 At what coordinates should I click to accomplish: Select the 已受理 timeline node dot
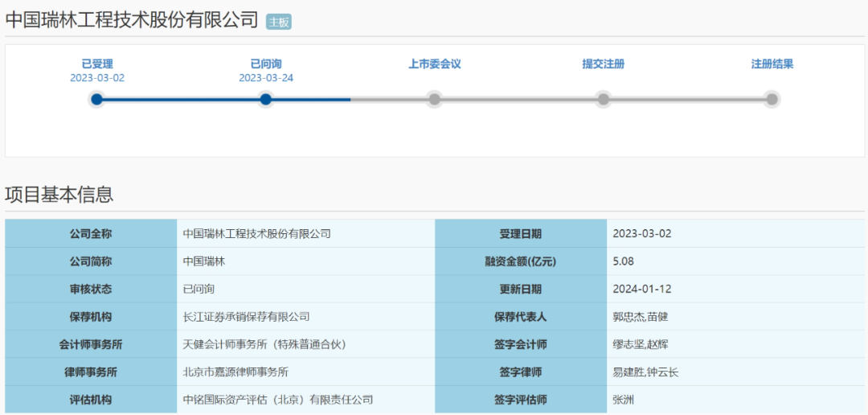point(97,99)
